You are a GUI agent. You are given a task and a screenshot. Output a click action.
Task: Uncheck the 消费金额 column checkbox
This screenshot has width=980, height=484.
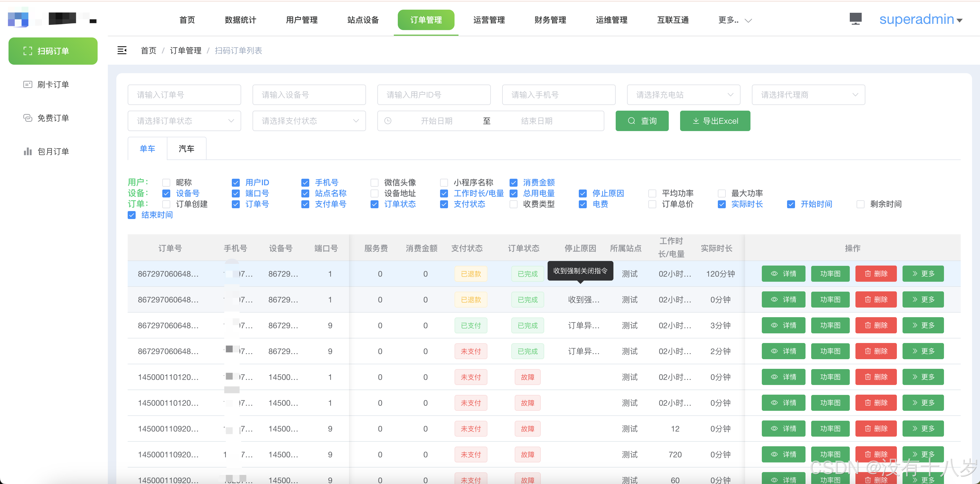pyautogui.click(x=513, y=183)
